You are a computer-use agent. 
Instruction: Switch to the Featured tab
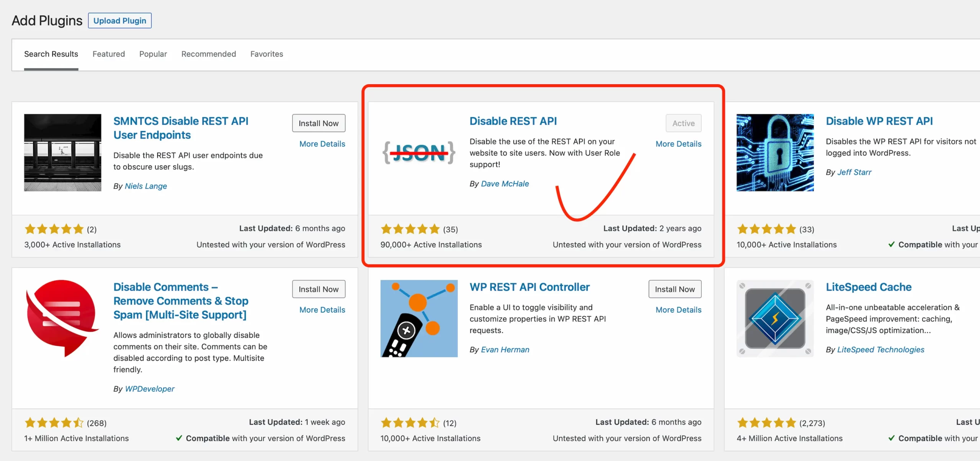click(x=109, y=54)
